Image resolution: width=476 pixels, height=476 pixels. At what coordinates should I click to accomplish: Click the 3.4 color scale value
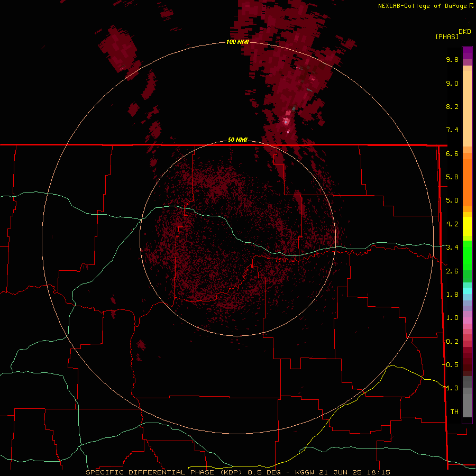[452, 248]
